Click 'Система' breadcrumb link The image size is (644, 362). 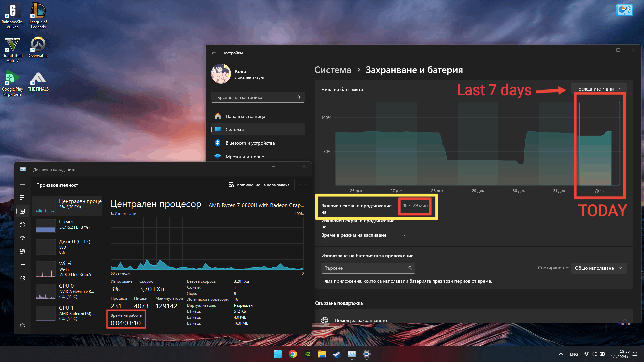(332, 70)
